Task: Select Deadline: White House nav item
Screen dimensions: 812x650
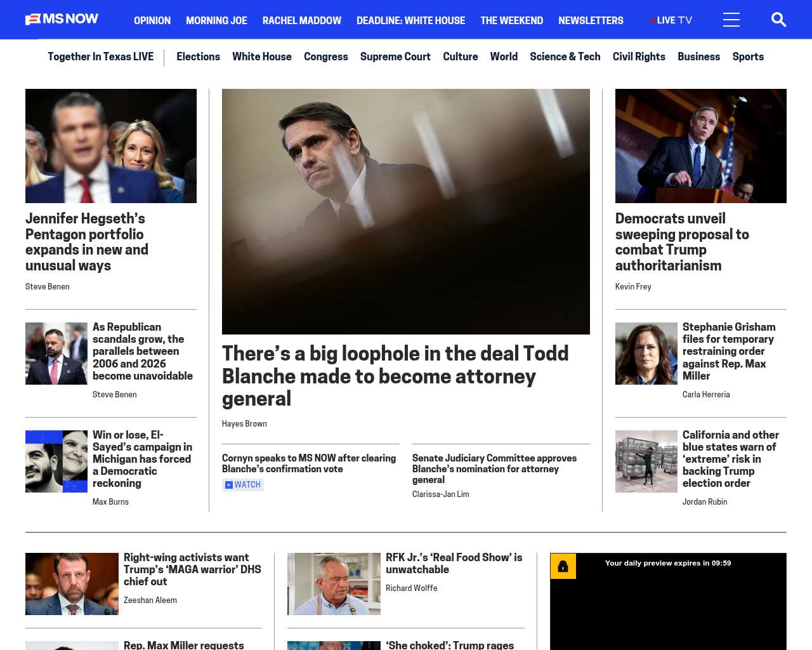Action: click(410, 20)
